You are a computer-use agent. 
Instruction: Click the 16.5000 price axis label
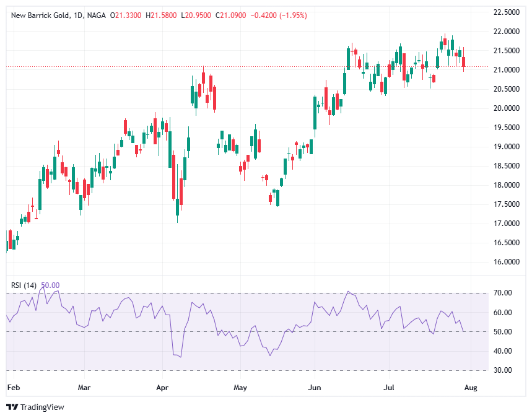tap(506, 243)
